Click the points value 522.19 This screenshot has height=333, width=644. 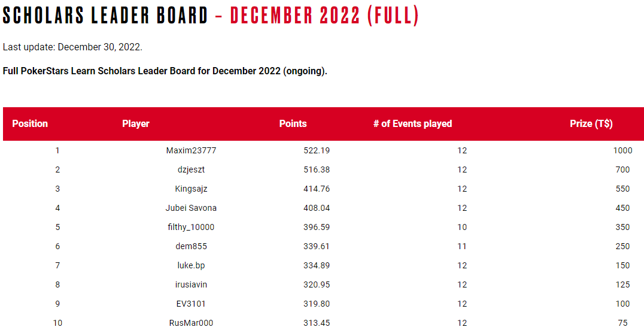pyautogui.click(x=317, y=150)
